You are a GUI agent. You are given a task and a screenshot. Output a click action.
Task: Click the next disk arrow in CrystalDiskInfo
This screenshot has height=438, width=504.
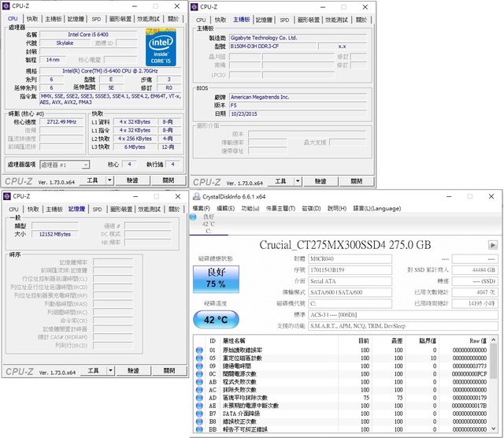493,245
